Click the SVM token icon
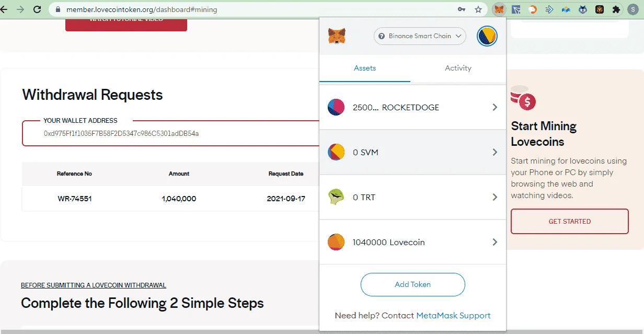644x334 pixels. tap(336, 152)
